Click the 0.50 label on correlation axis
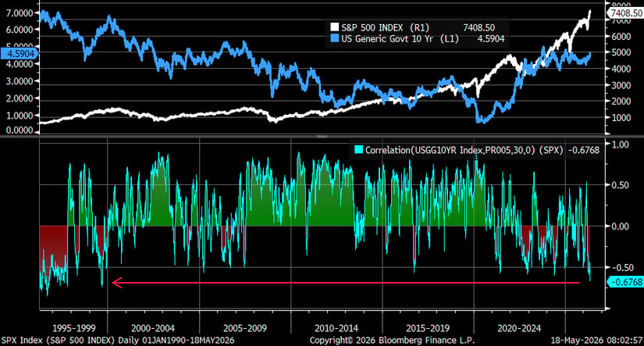 tap(620, 185)
